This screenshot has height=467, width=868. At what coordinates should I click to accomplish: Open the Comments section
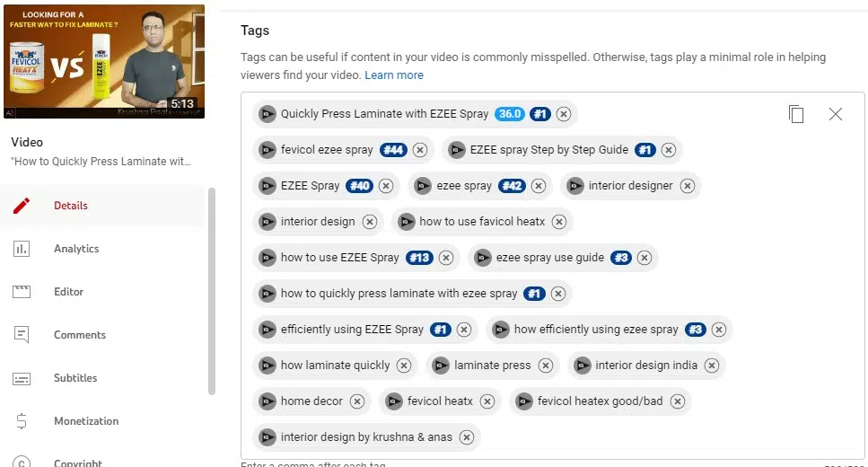[x=79, y=335]
